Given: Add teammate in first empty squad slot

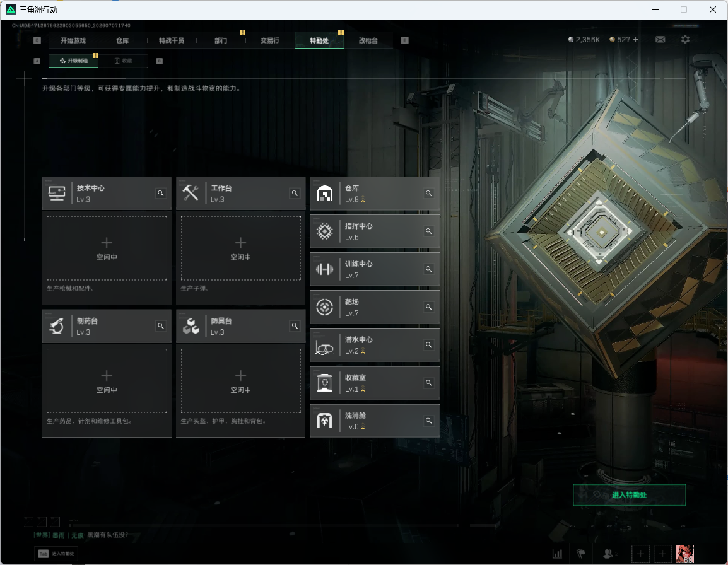Looking at the screenshot, I should [640, 554].
